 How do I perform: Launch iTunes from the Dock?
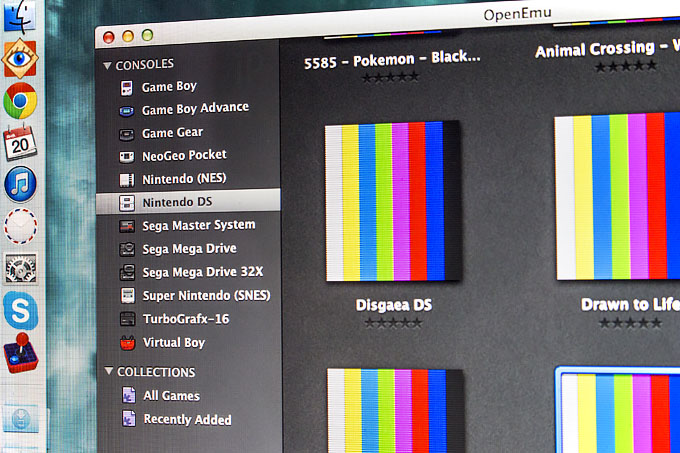pos(20,184)
